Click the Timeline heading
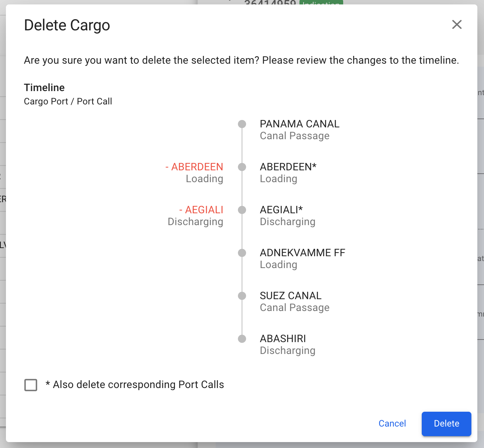 tap(44, 88)
